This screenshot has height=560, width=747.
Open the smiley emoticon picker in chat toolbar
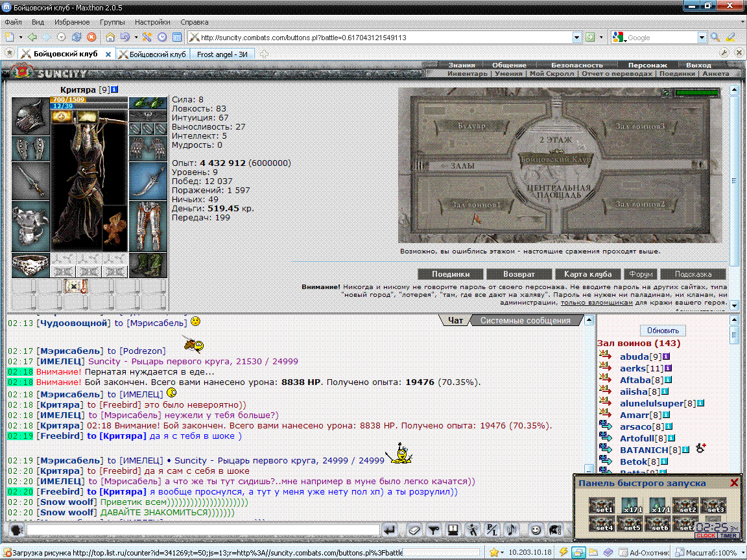536,530
